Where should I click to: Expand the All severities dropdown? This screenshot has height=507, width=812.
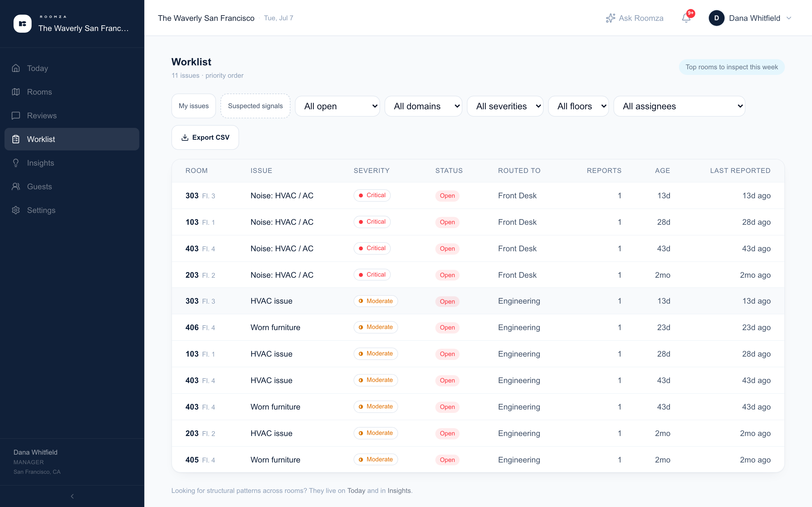505,106
